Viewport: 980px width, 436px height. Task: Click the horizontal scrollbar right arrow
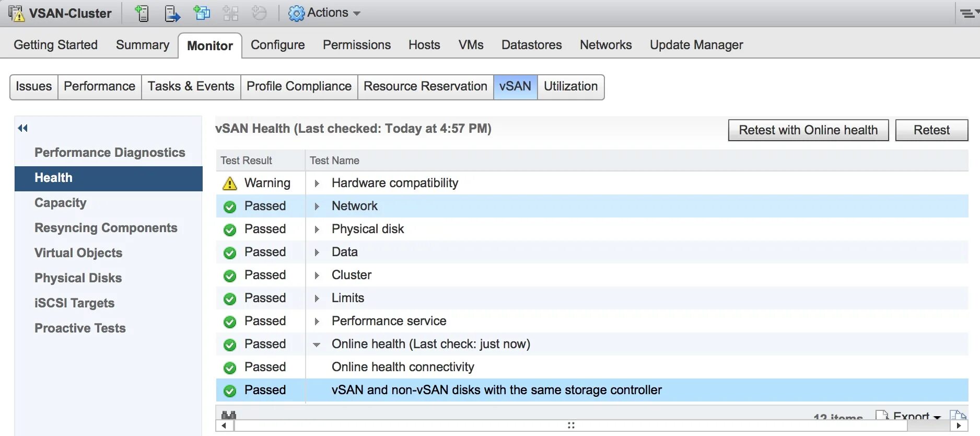959,426
